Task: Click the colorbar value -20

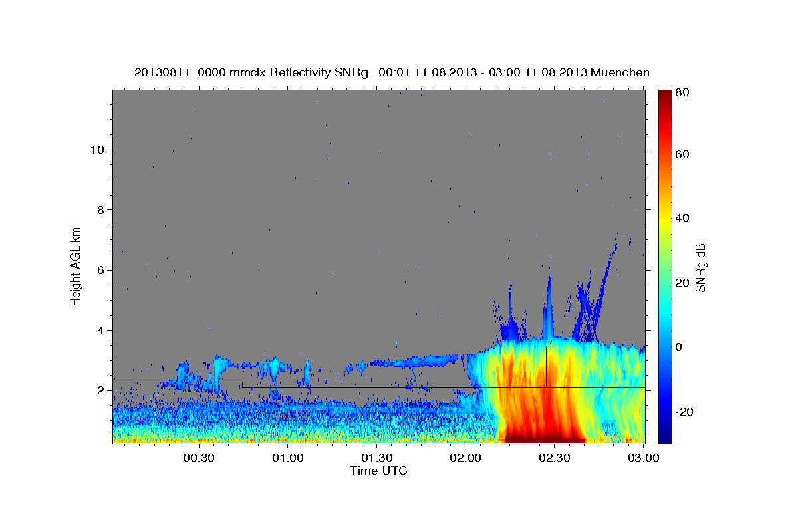Action: pos(683,412)
